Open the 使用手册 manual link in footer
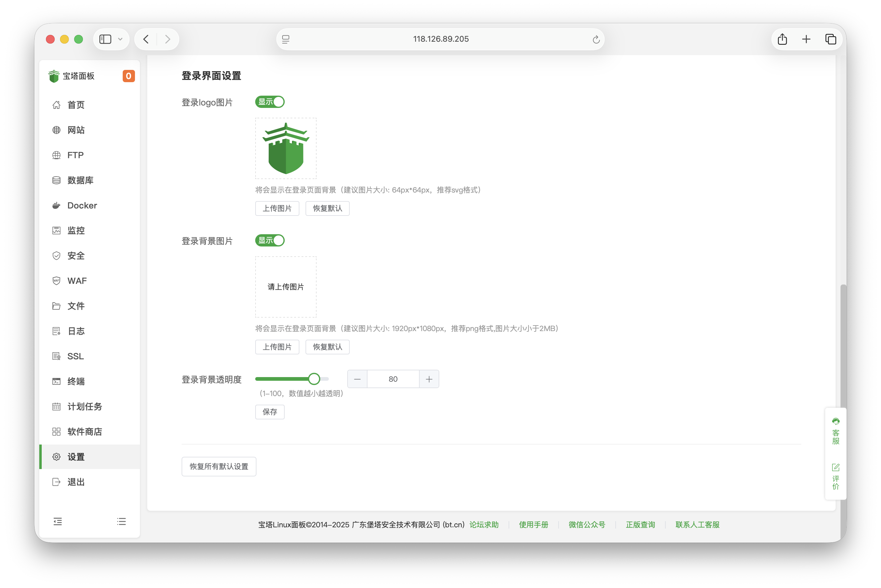Viewport: 881px width, 588px height. coord(533,525)
